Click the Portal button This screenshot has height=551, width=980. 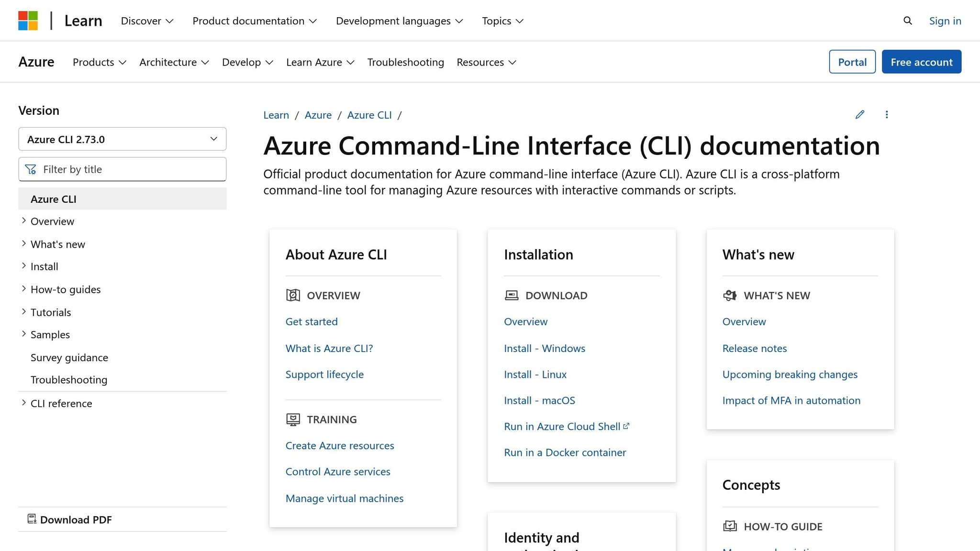coord(852,62)
